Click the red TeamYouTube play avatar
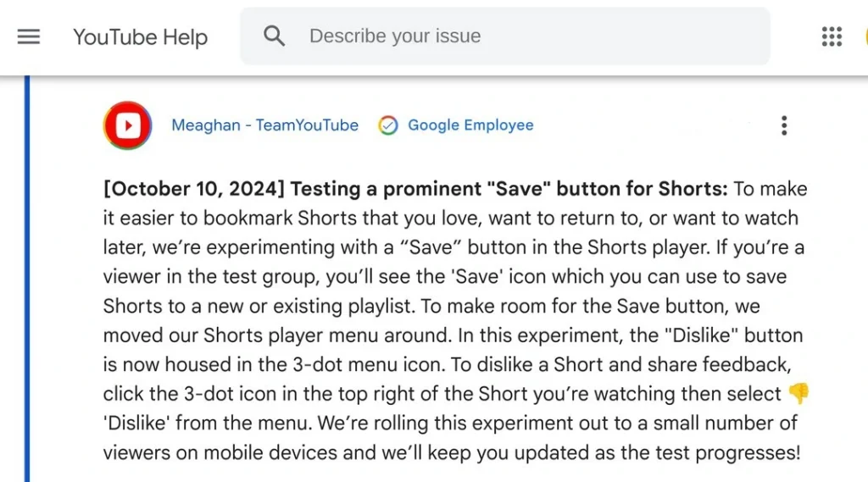This screenshot has height=482, width=868. (x=127, y=125)
